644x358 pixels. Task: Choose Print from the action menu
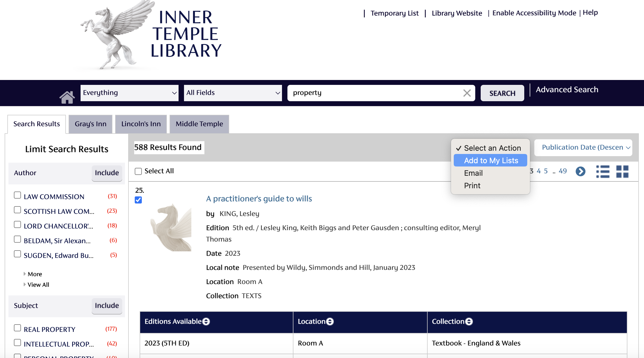[x=490, y=186]
